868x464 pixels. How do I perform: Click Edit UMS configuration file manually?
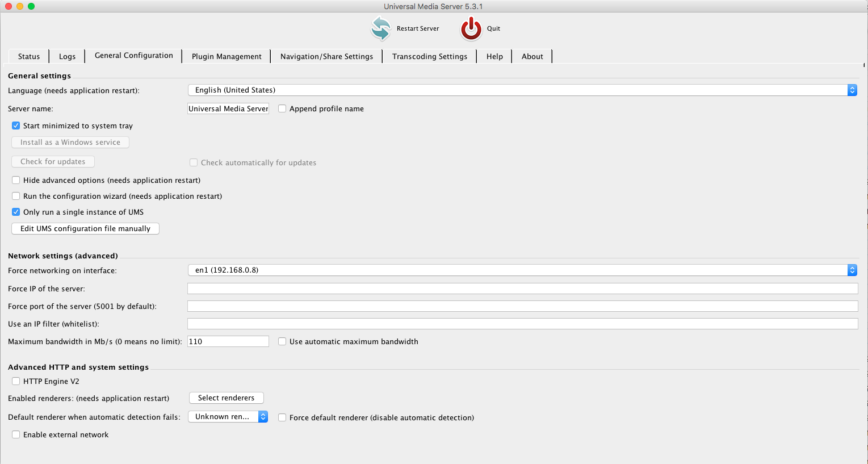(x=85, y=228)
